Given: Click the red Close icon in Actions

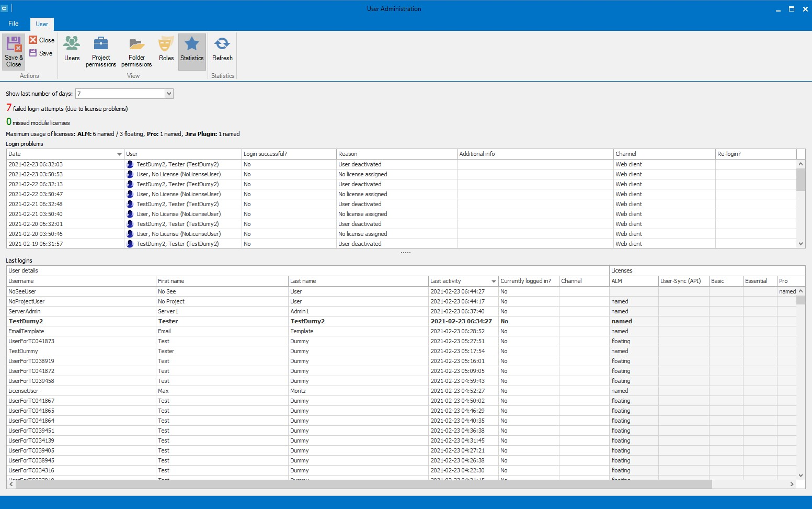Looking at the screenshot, I should [33, 40].
